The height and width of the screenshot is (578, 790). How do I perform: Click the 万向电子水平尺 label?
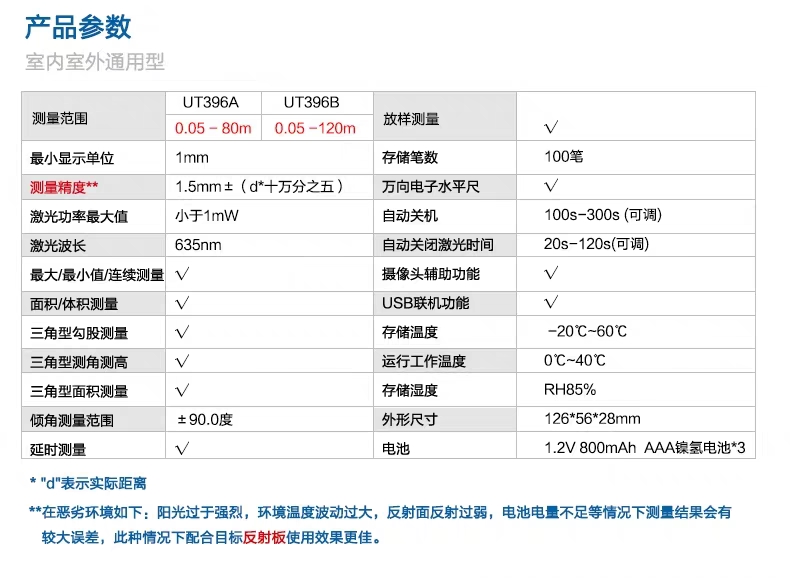431,186
